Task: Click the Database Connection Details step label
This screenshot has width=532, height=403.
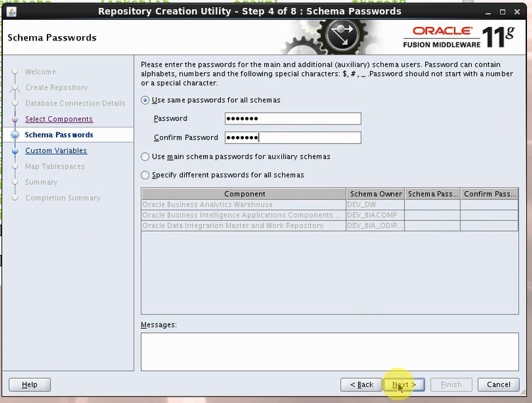Action: [x=75, y=103]
